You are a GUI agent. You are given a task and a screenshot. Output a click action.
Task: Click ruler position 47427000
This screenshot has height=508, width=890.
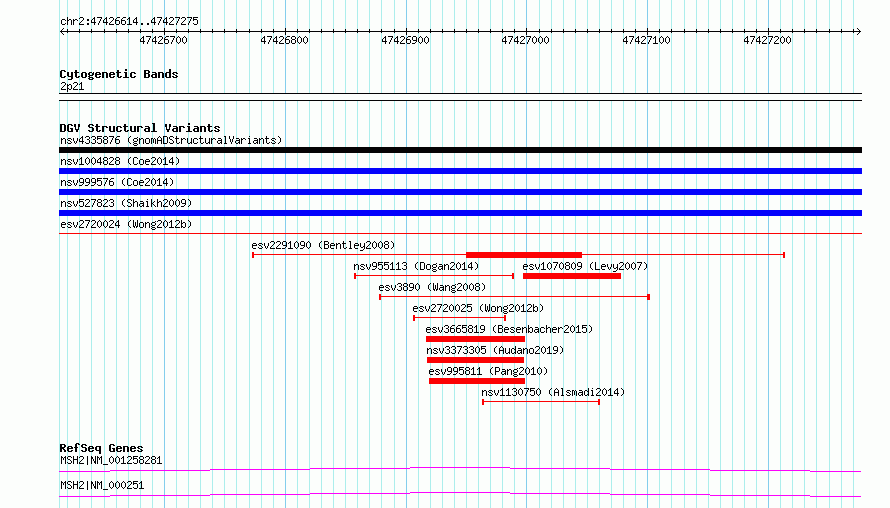tap(526, 40)
